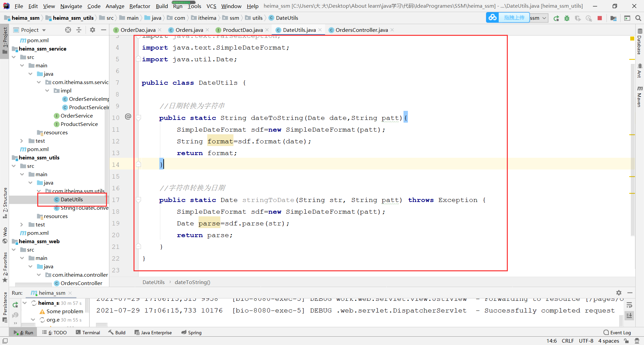Toggle the Persistence side tab
The width and height of the screenshot is (644, 345).
pyautogui.click(x=5, y=307)
